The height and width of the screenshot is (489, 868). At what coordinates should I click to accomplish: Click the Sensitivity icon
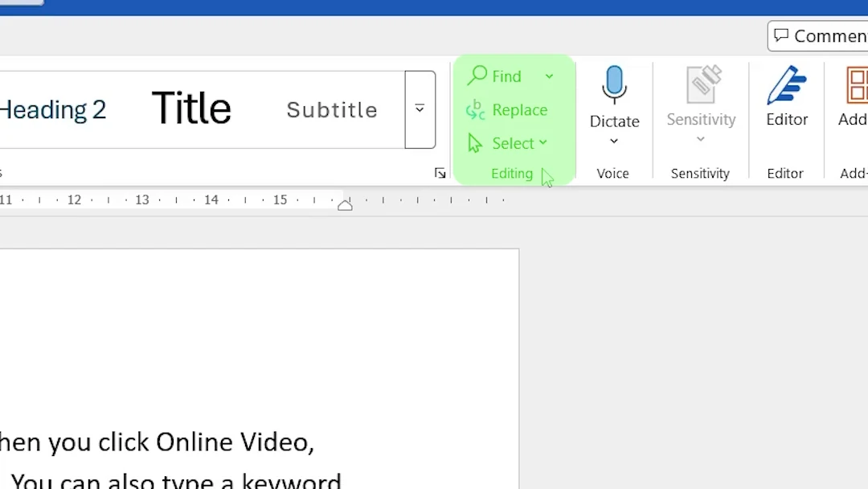pyautogui.click(x=703, y=84)
